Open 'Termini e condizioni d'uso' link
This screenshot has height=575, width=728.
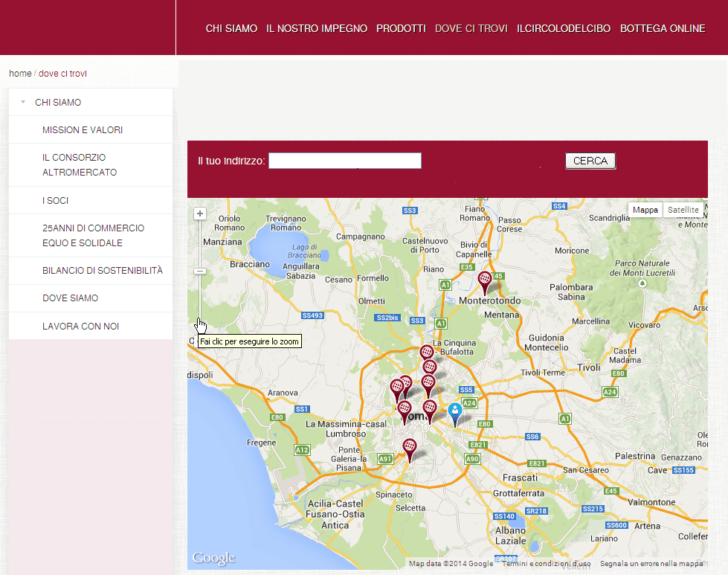[x=547, y=563]
